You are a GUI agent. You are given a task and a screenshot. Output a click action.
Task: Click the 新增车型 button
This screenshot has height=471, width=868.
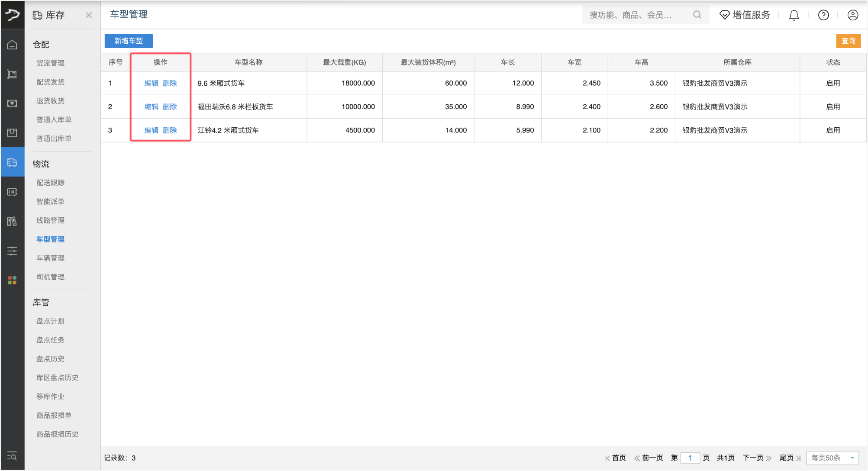coord(129,41)
